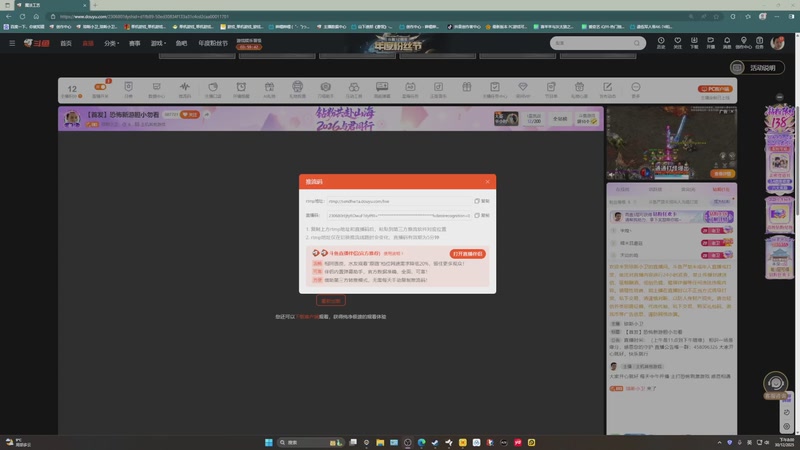The height and width of the screenshot is (450, 800).
Task: Open the bell notifications icon
Action: coord(727,43)
